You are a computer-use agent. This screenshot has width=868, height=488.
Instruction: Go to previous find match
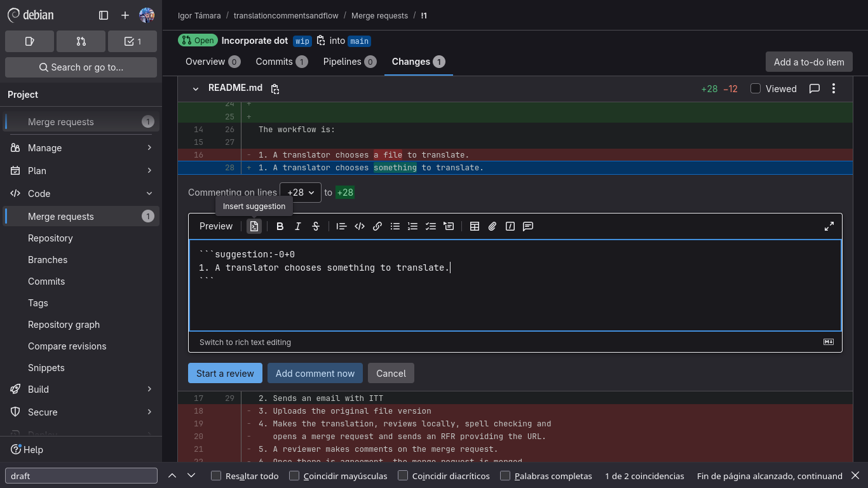click(172, 475)
